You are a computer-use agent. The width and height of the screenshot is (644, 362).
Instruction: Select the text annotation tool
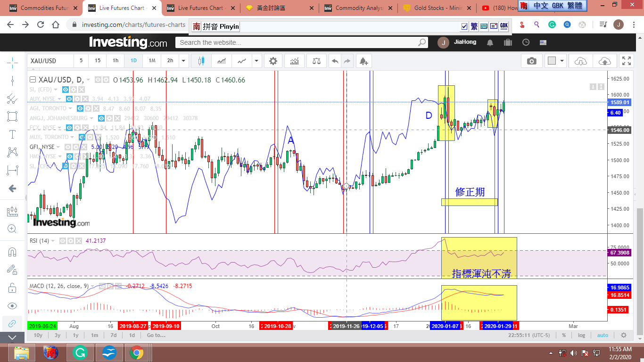click(x=12, y=134)
